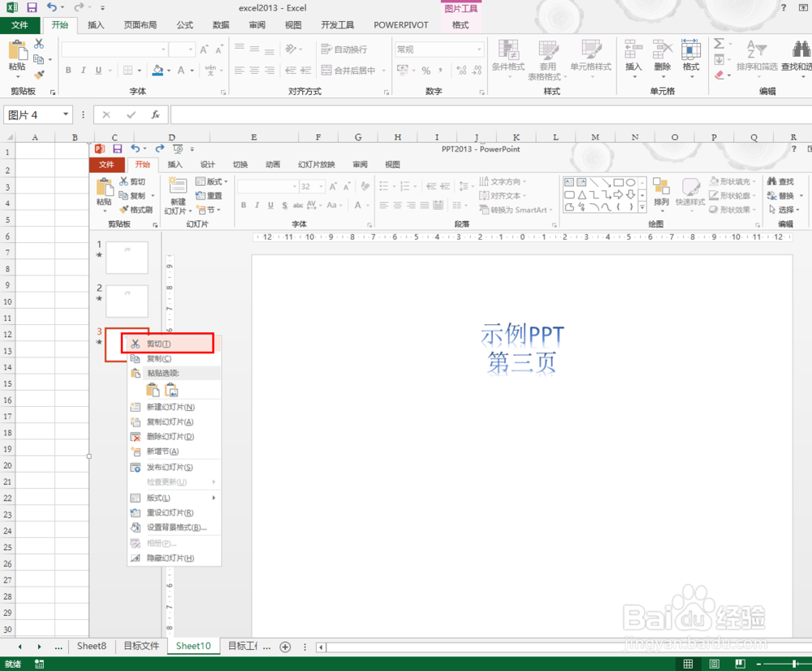This screenshot has height=671, width=812.
Task: Expand the name box dropdown showing 图片 4
Action: pos(66,114)
